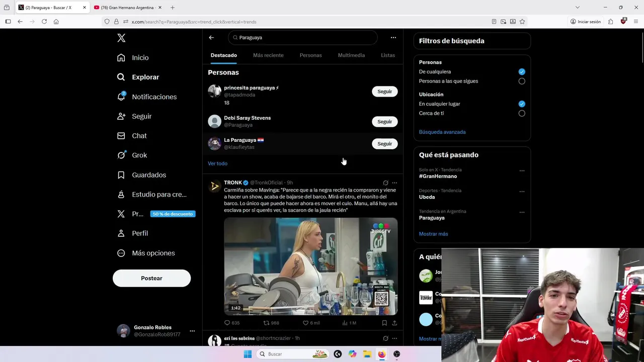Open Grok in the sidebar
This screenshot has height=362, width=644.
[x=132, y=155]
